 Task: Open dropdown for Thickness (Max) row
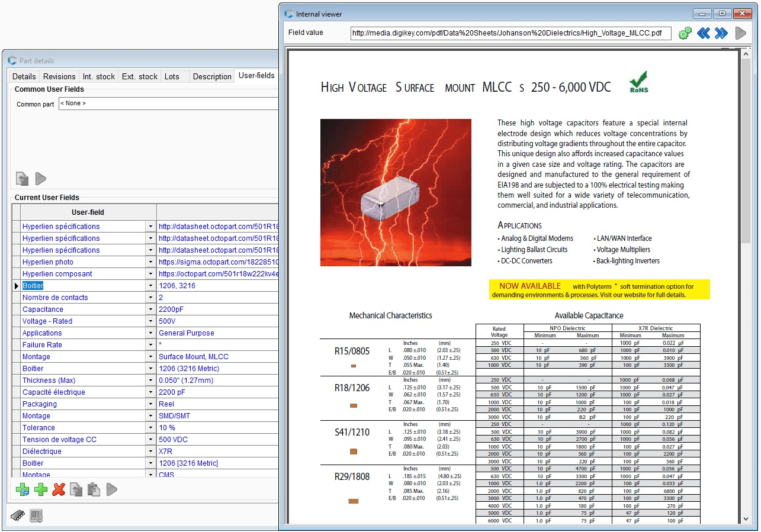[x=150, y=381]
